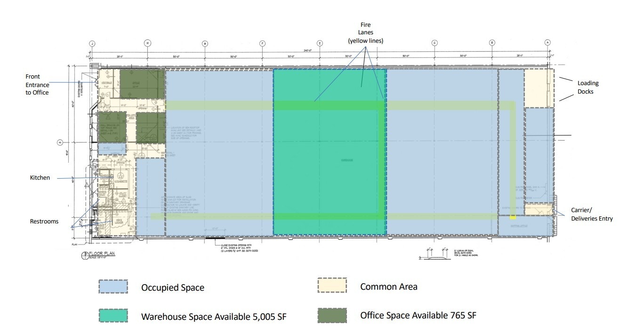Click the Front Entrance to Office text
This screenshot has height=333, width=644.
pos(38,85)
